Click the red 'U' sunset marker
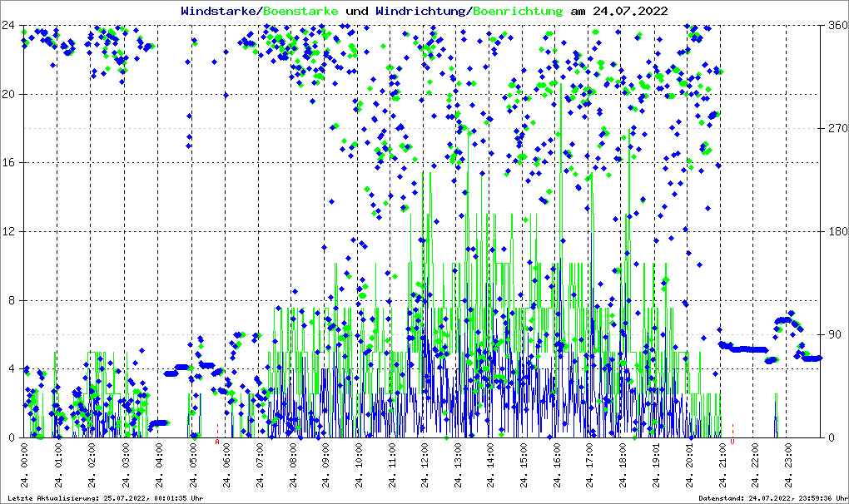 [732, 441]
